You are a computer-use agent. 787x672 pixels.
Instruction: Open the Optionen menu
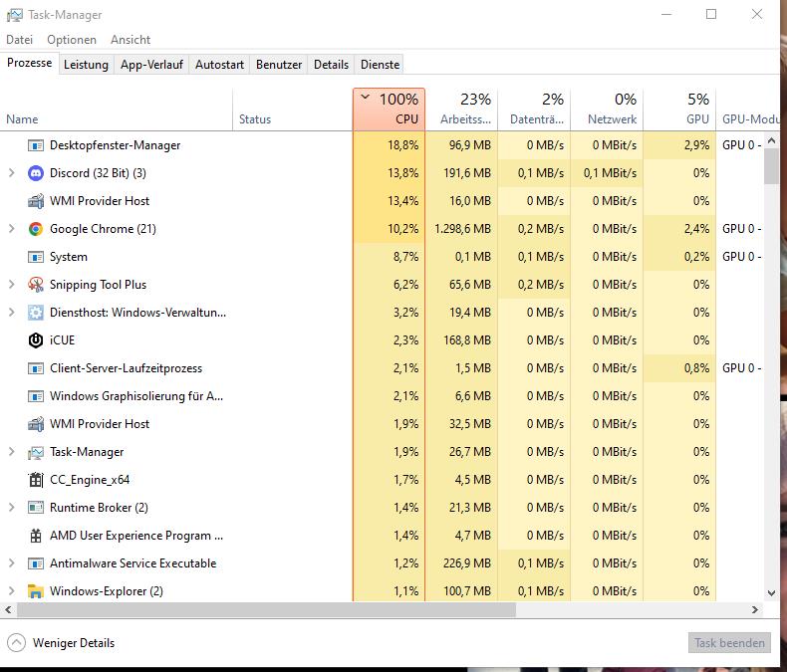point(72,40)
